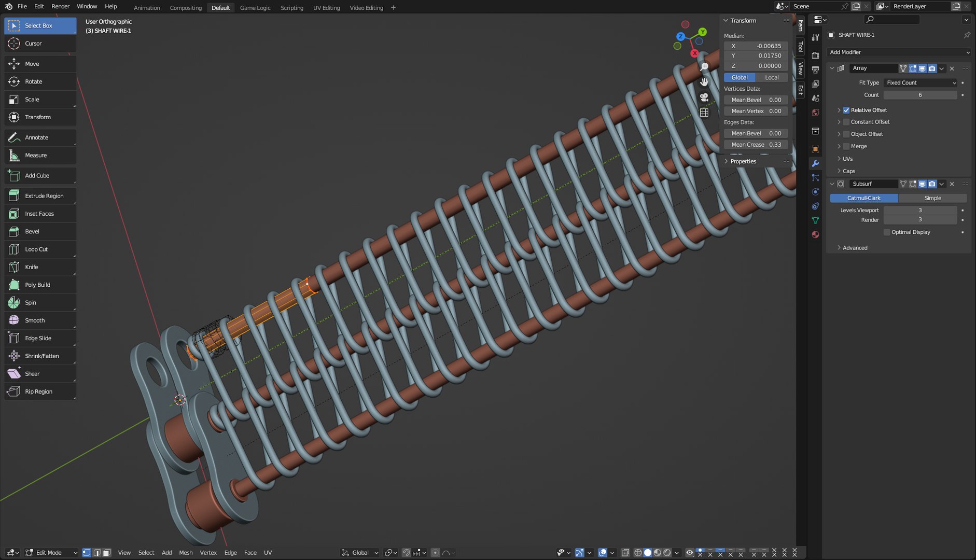Enable the Merge checkbox

pos(846,146)
